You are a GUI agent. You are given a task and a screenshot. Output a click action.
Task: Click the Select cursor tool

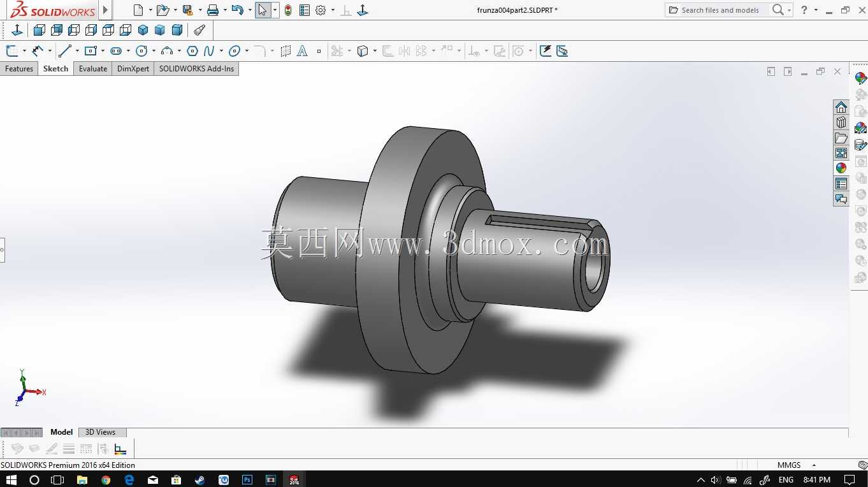(x=263, y=10)
